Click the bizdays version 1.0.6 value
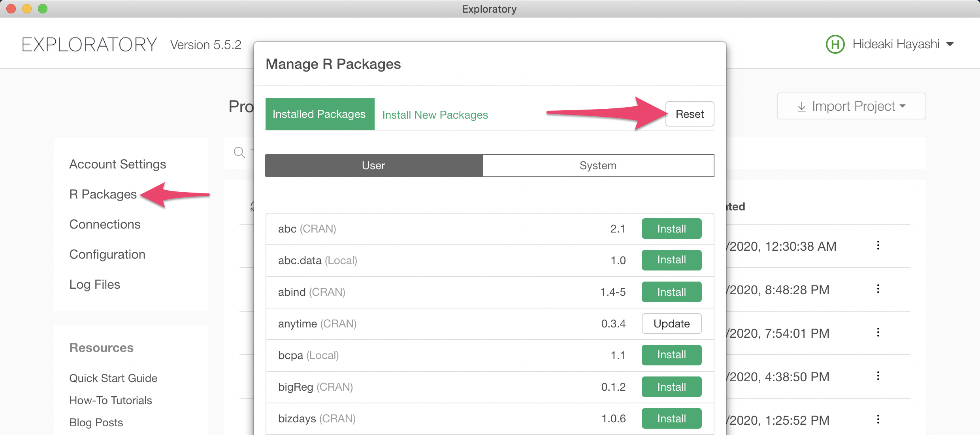980x435 pixels. coord(613,418)
